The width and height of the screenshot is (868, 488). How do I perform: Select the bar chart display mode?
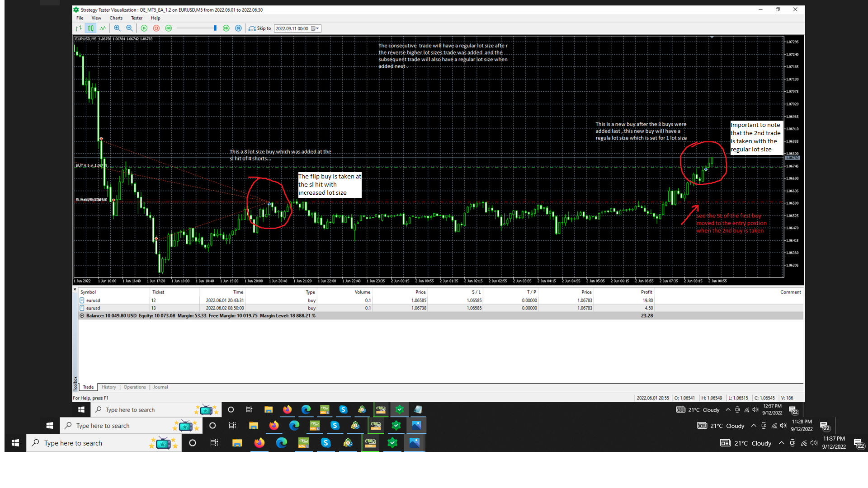(79, 28)
